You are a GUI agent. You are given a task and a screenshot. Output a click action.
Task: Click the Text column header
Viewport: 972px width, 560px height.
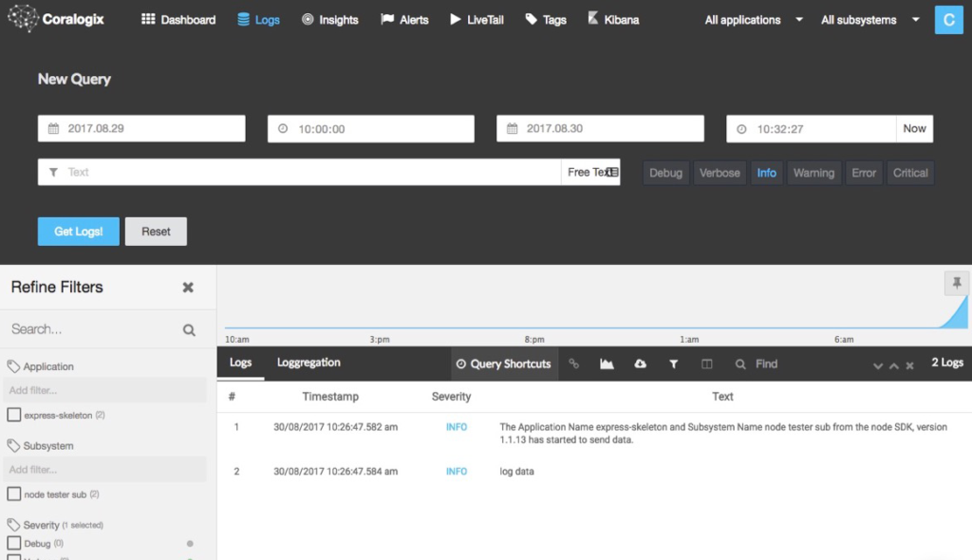tap(722, 397)
